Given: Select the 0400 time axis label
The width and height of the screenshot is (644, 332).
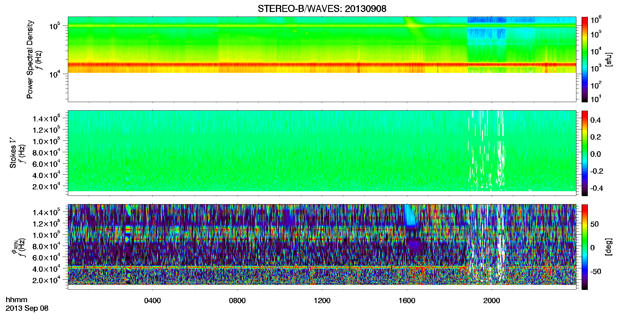Looking at the screenshot, I should click(152, 300).
